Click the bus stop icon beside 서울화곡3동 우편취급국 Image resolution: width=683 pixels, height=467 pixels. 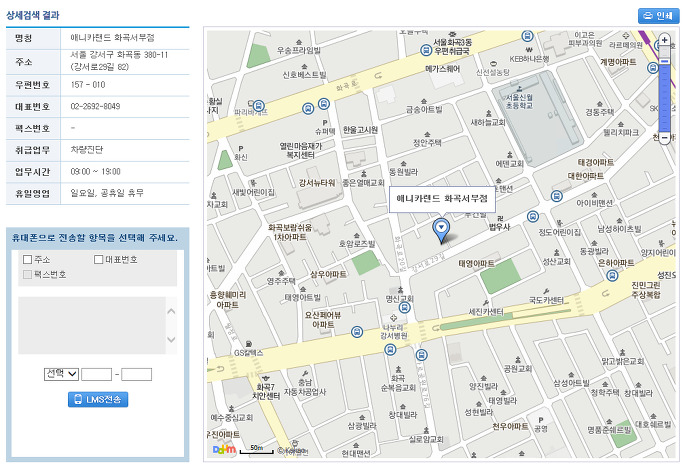pos(426,51)
